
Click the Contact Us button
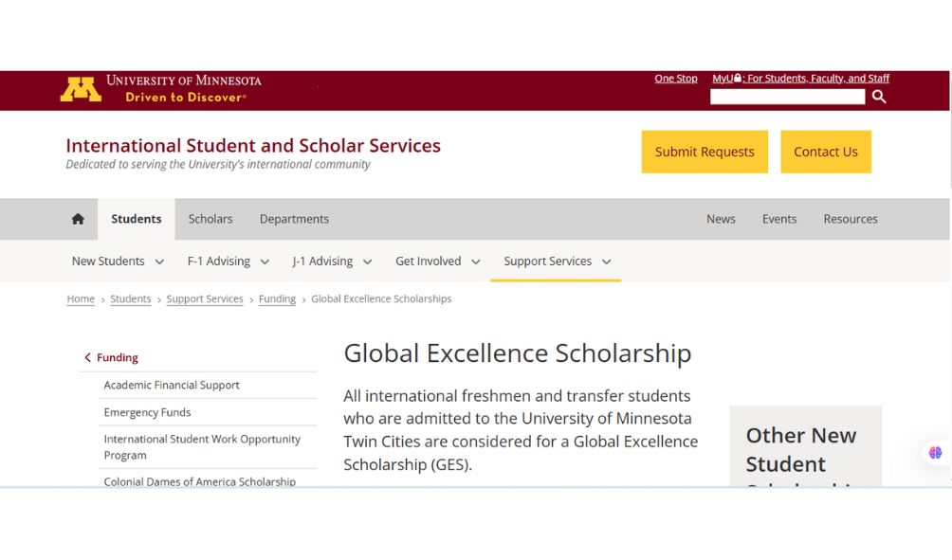[x=826, y=152]
